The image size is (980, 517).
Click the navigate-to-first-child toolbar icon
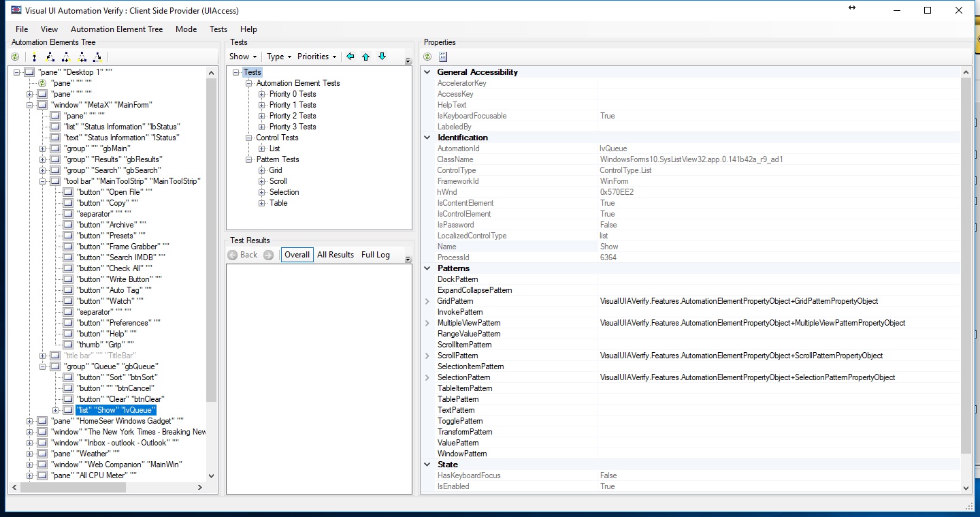pyautogui.click(x=50, y=57)
